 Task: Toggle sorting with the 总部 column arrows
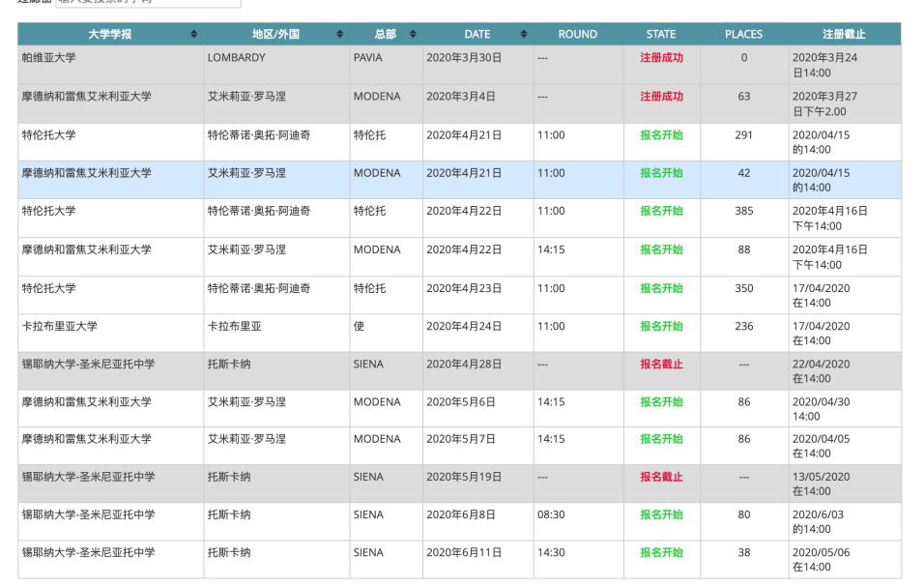click(413, 34)
